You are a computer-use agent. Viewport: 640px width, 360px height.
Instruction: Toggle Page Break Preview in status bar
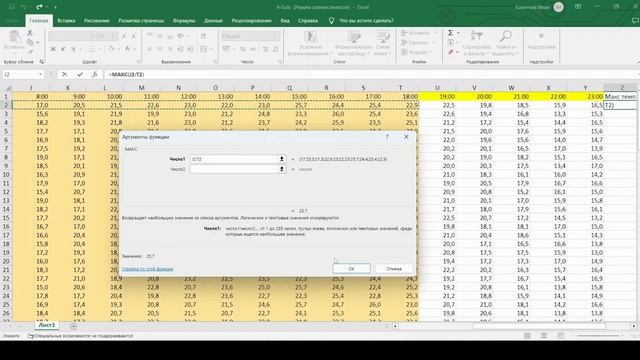pos(560,336)
